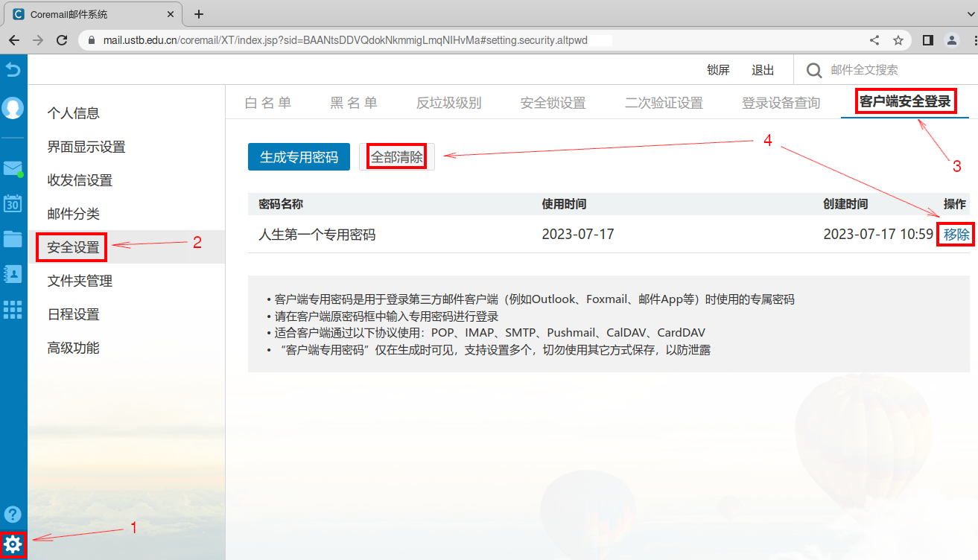
Task: Open the file folder icon in sidebar
Action: tap(13, 238)
